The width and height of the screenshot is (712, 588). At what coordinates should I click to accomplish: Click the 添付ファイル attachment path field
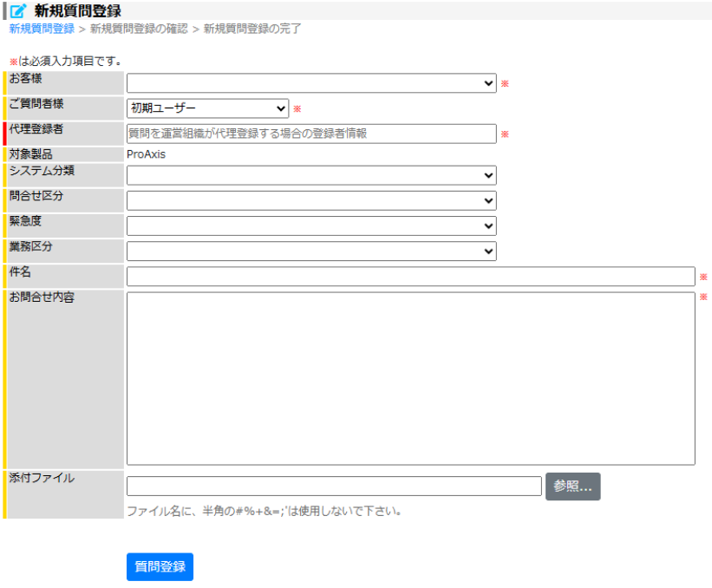point(334,486)
